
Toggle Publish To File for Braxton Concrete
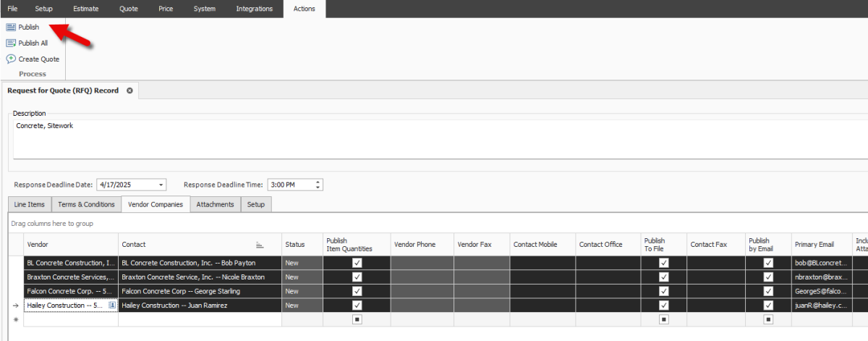click(x=664, y=277)
